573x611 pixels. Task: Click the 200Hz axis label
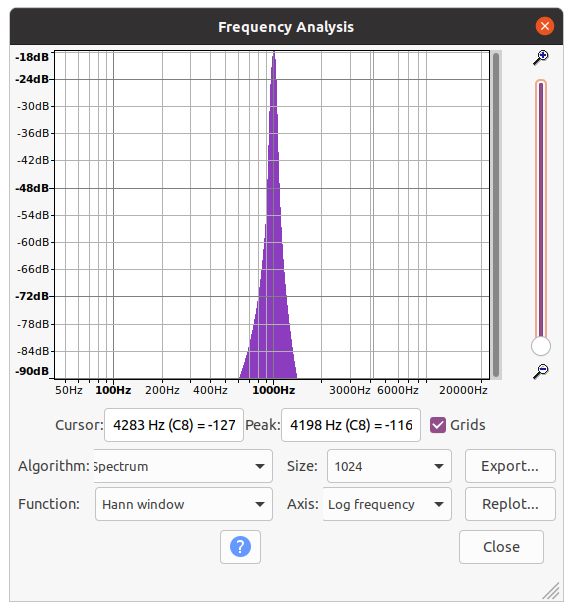click(162, 390)
